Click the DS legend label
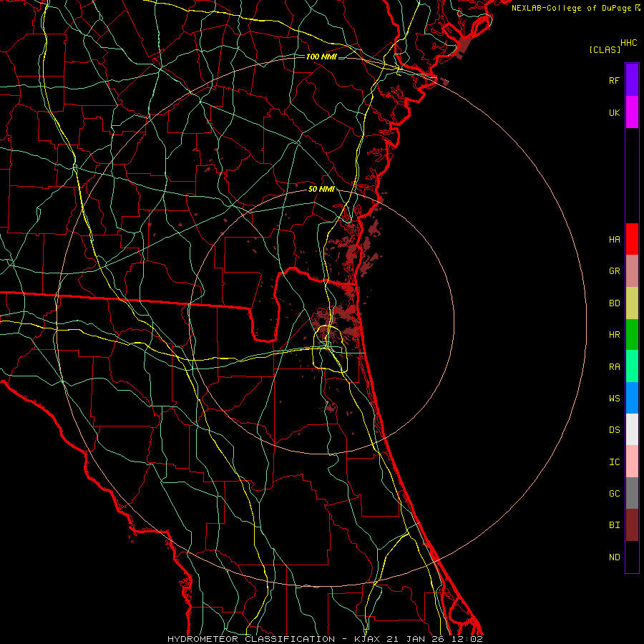The image size is (644, 644). coord(614,429)
